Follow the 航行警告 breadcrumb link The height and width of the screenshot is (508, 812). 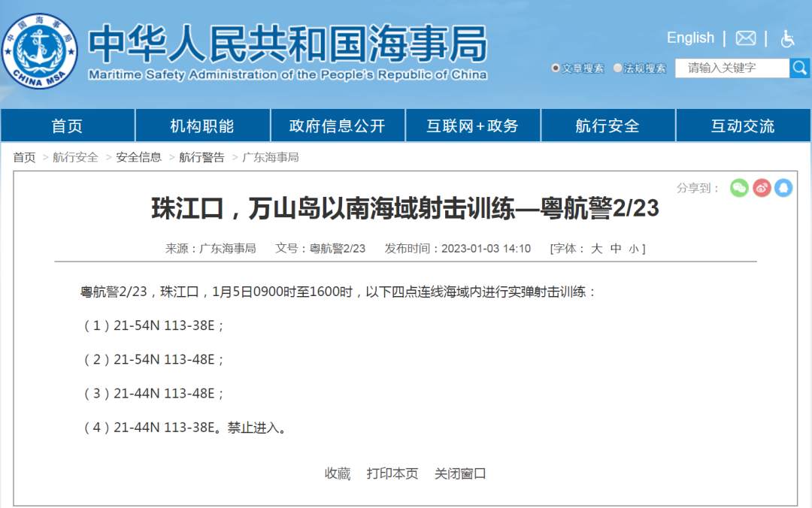coord(201,157)
